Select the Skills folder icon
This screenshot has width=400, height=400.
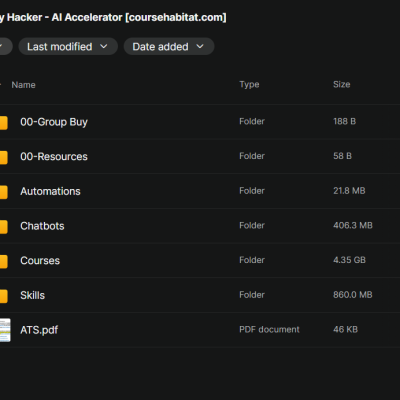pyautogui.click(x=4, y=296)
